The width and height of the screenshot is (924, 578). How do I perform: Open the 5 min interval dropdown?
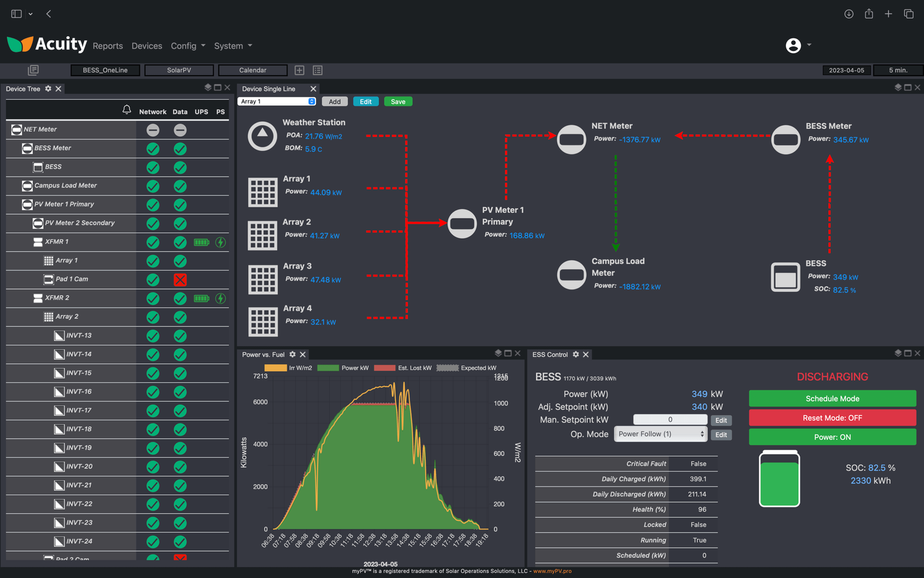[898, 70]
